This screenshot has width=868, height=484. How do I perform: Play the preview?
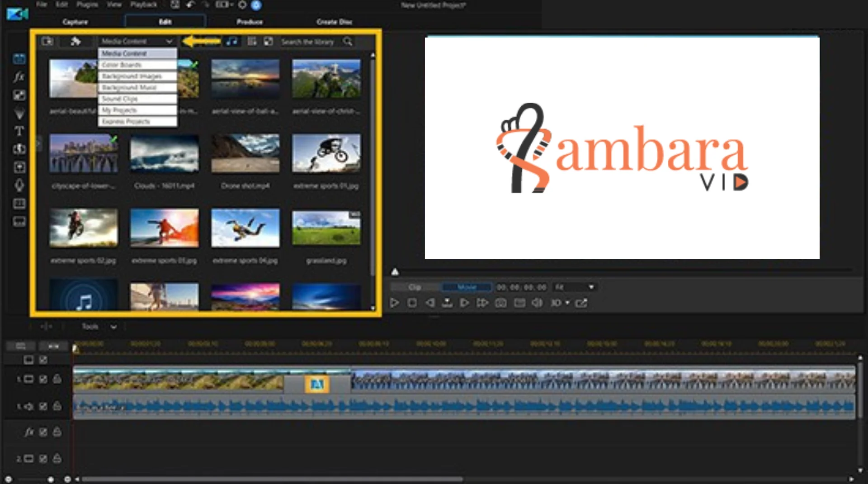tap(394, 303)
